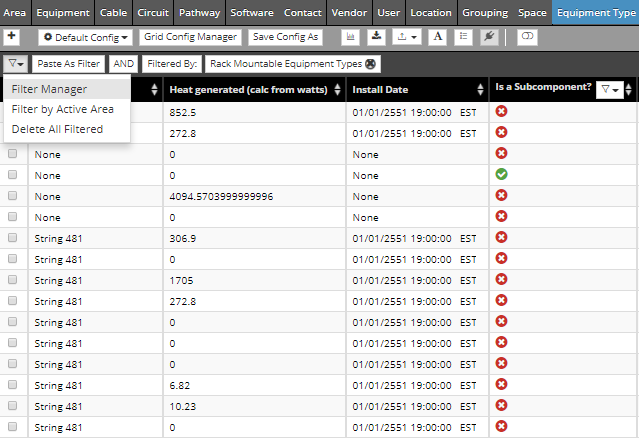The image size is (639, 438).
Task: Check the String 481 row with heat 306.9
Action: [x=13, y=238]
